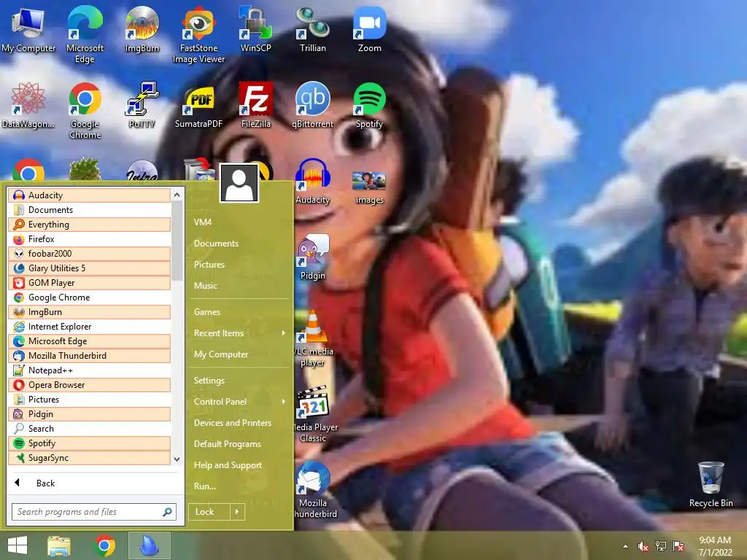Launch Notepad++ from the Start menu
The width and height of the screenshot is (747, 560).
click(x=89, y=370)
